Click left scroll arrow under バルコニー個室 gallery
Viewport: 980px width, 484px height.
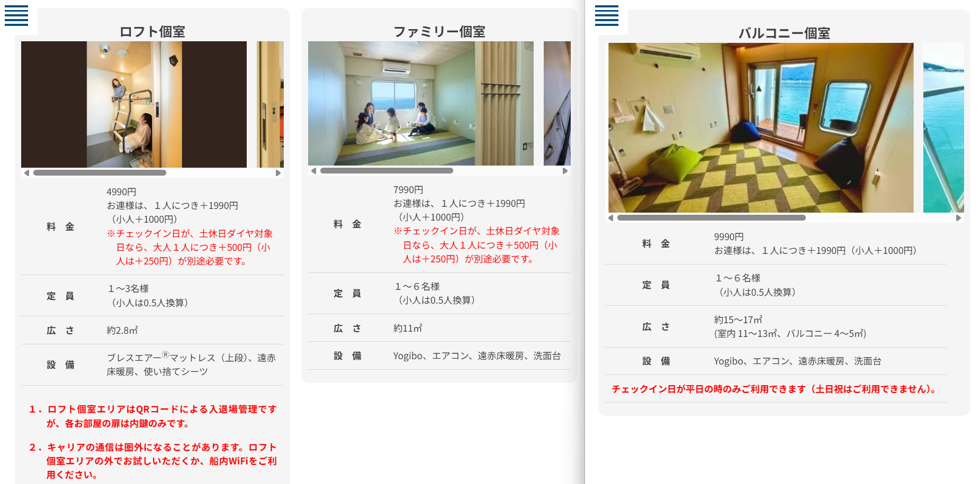coord(610,218)
